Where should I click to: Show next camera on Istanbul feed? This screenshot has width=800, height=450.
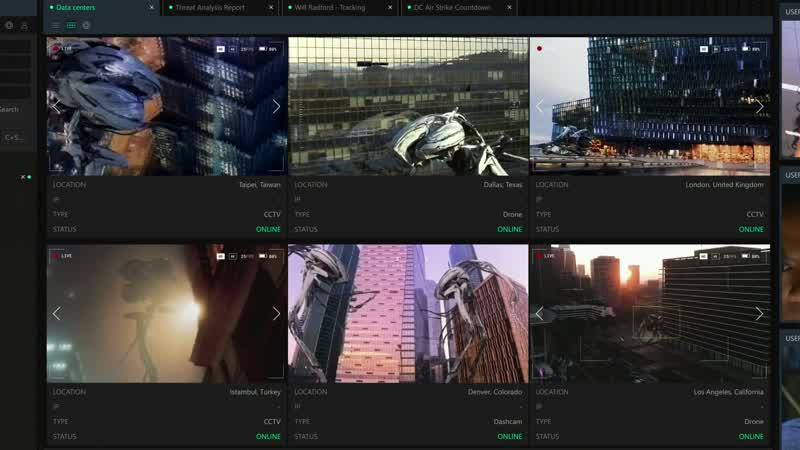pyautogui.click(x=276, y=313)
